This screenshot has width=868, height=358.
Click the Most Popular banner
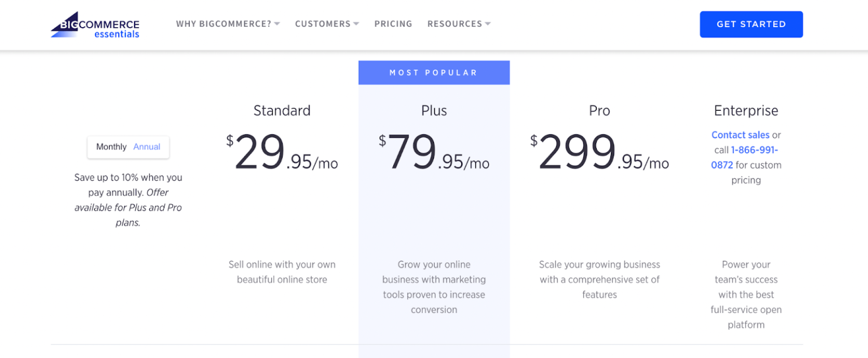click(433, 72)
